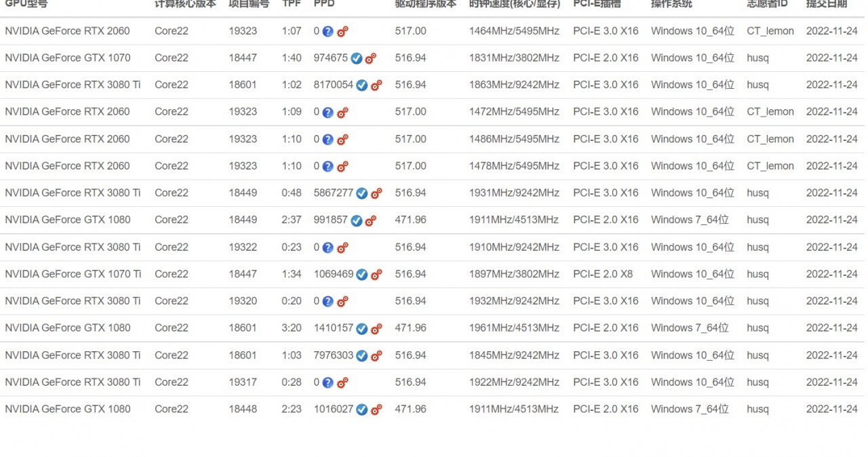The width and height of the screenshot is (868, 457).
Task: Click the project number 19322
Action: click(x=243, y=247)
